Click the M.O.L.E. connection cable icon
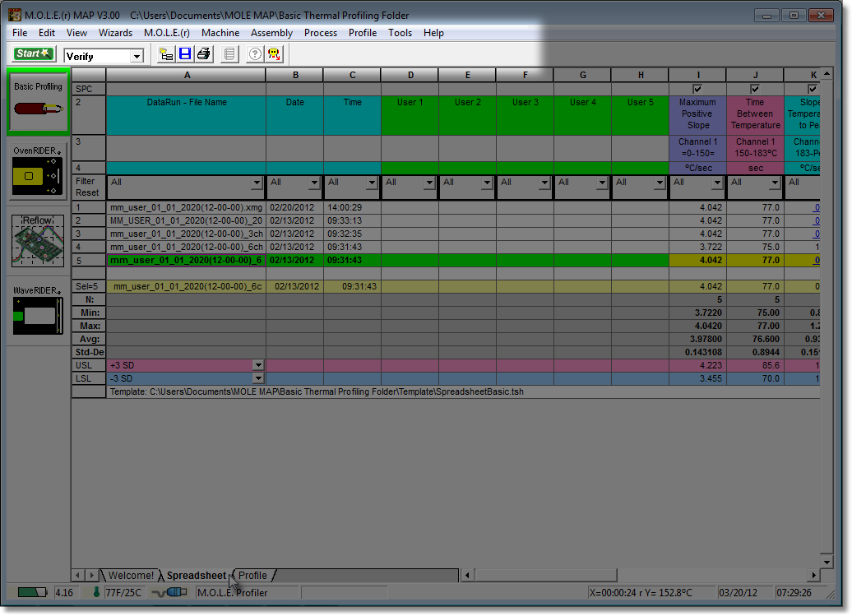This screenshot has height=616, width=852. point(169,592)
